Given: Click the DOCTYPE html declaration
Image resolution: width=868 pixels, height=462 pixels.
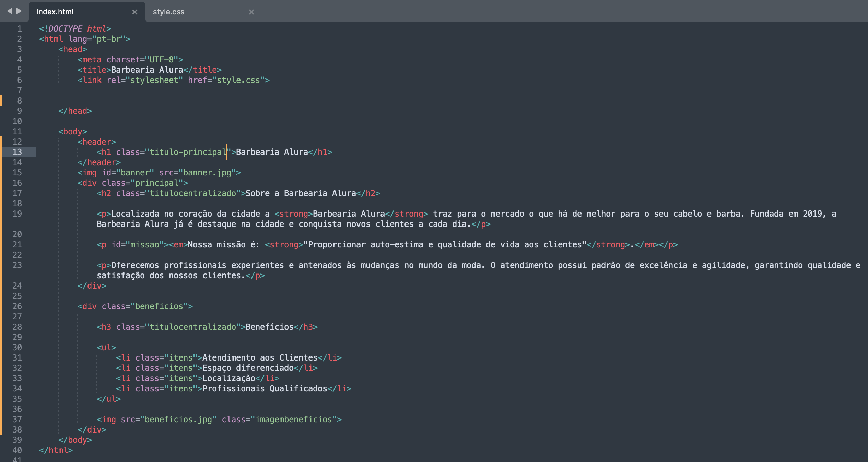Looking at the screenshot, I should pyautogui.click(x=75, y=28).
